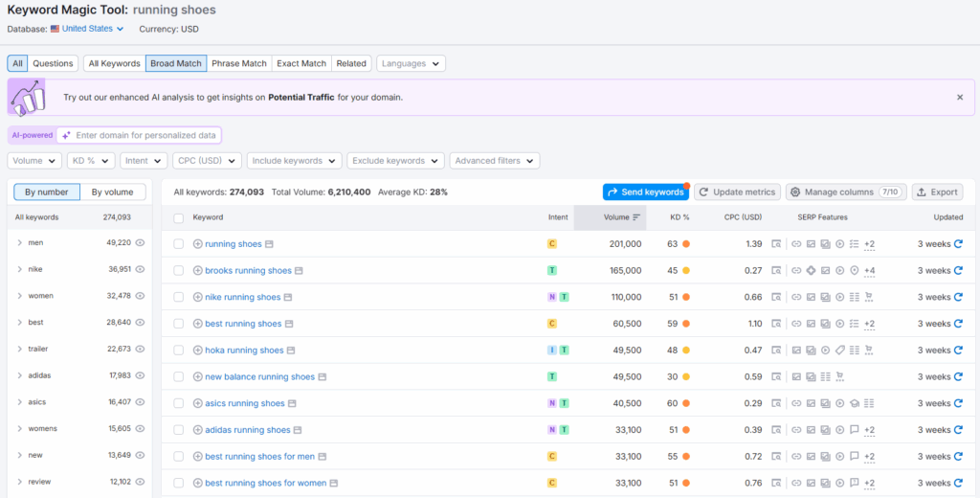
Task: Check the running shoes row checkbox
Action: (x=179, y=244)
